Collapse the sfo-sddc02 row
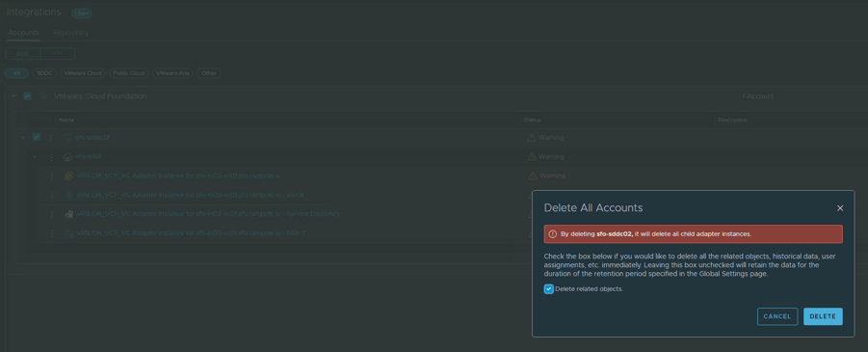Screen dimensions: 868x352 pyautogui.click(x=23, y=138)
